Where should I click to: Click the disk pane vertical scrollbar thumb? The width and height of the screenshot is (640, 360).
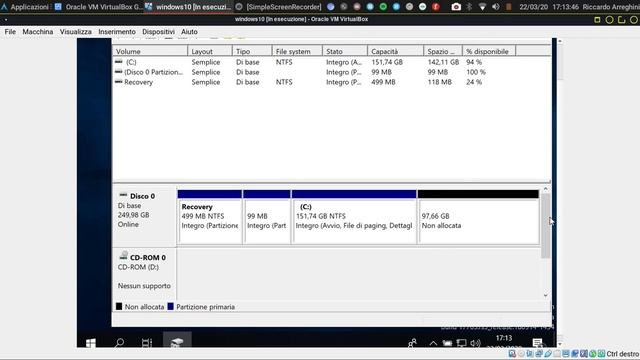(x=546, y=226)
